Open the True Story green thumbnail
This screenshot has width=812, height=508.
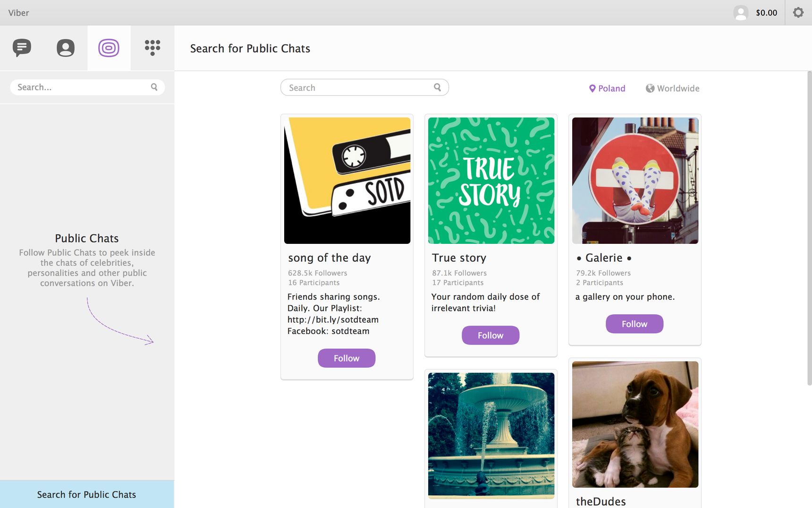(x=491, y=181)
